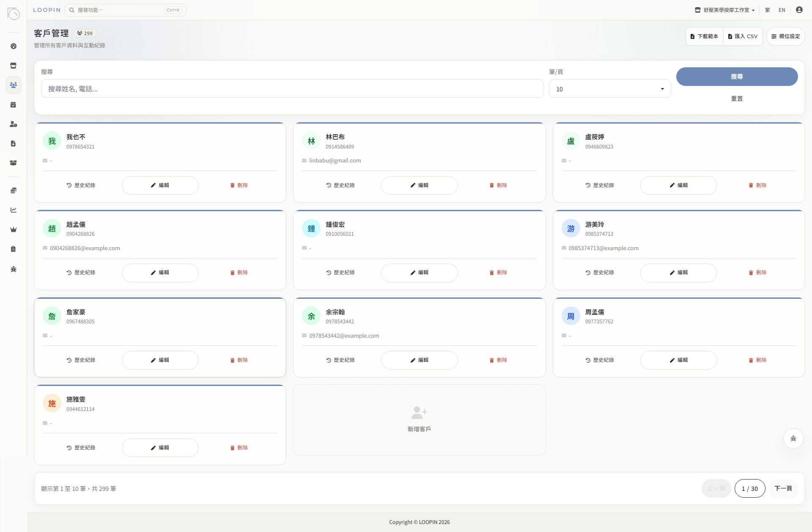Open 欄位設定 column settings
Screen dimensions: 812x532
786,36
